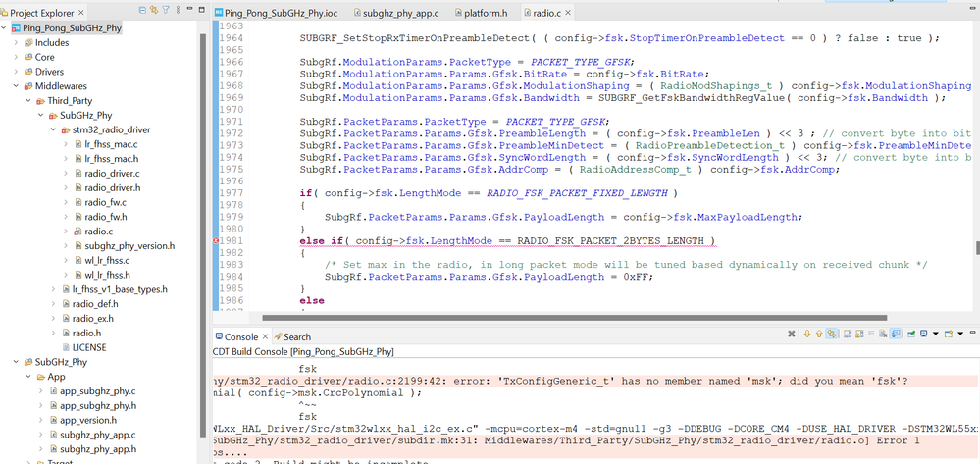The width and height of the screenshot is (980, 464).
Task: Click editor vertical scrollbar thumb
Action: pyautogui.click(x=977, y=248)
